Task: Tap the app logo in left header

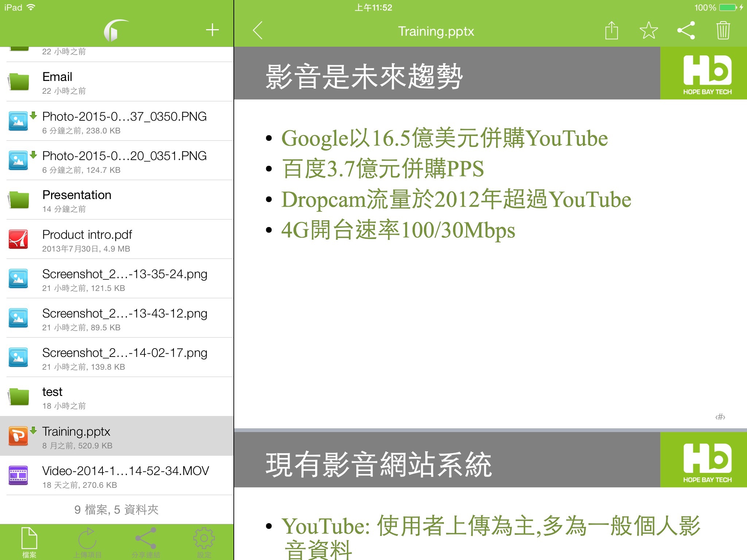Action: click(116, 30)
